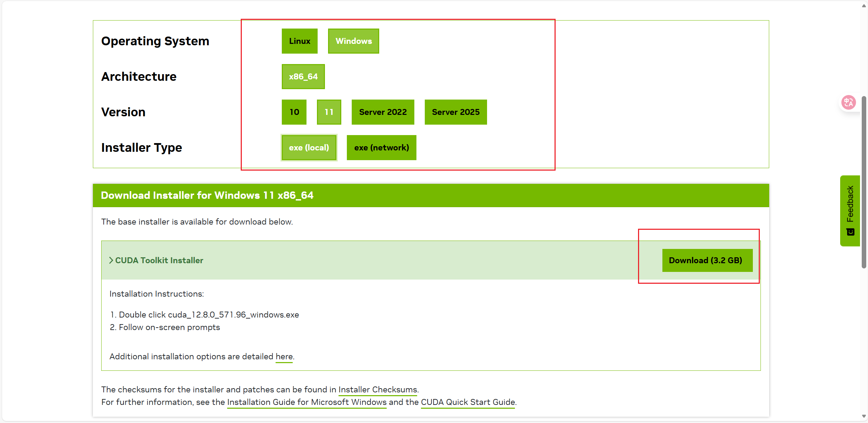Click the 'Architecture' label
The height and width of the screenshot is (423, 868).
point(139,77)
